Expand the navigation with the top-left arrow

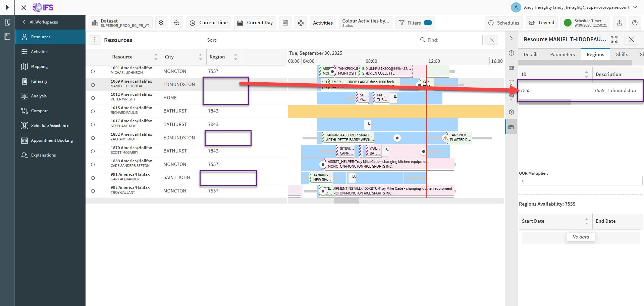tap(7, 7)
